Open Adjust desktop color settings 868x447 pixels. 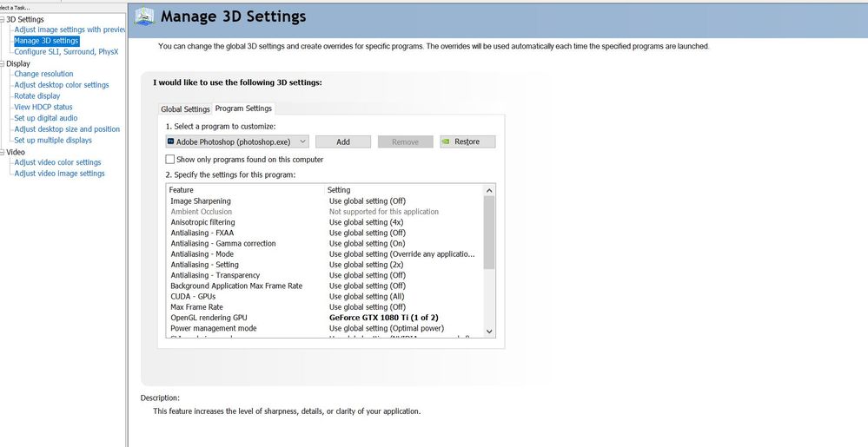(x=62, y=85)
